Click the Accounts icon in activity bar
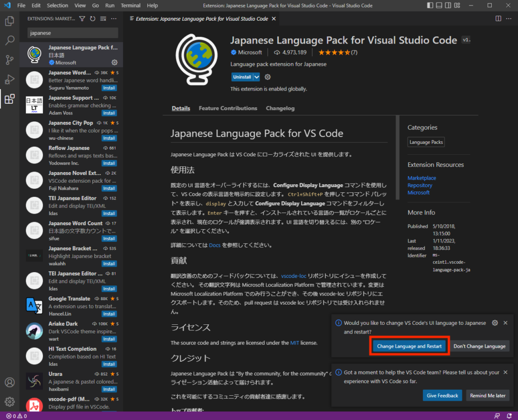 [9, 383]
